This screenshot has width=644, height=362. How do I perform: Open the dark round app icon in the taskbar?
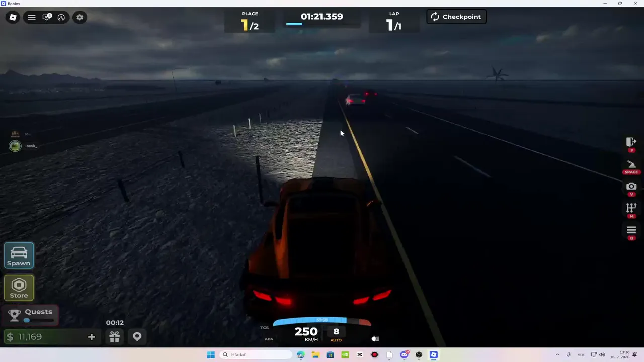(419, 355)
